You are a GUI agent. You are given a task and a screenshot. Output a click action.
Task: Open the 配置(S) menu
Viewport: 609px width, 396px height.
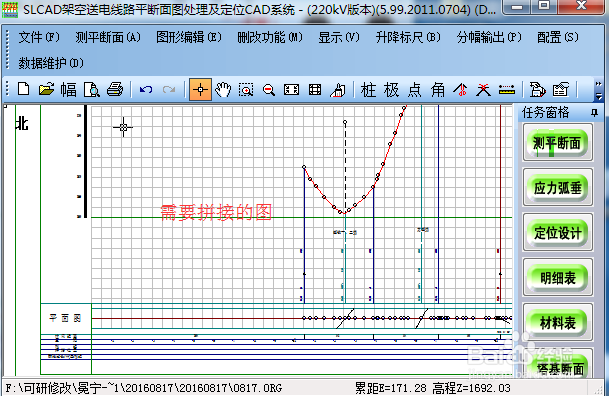pyautogui.click(x=558, y=37)
